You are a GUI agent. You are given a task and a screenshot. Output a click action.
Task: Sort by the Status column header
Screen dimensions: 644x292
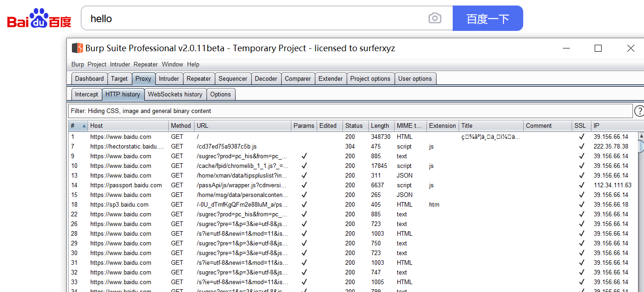tap(355, 125)
